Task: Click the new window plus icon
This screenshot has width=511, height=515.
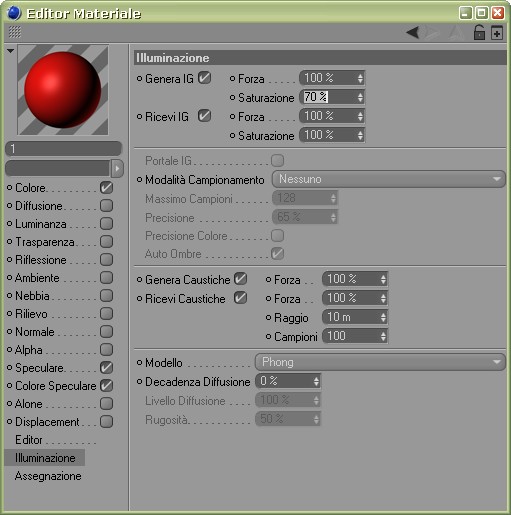Action: [497, 33]
